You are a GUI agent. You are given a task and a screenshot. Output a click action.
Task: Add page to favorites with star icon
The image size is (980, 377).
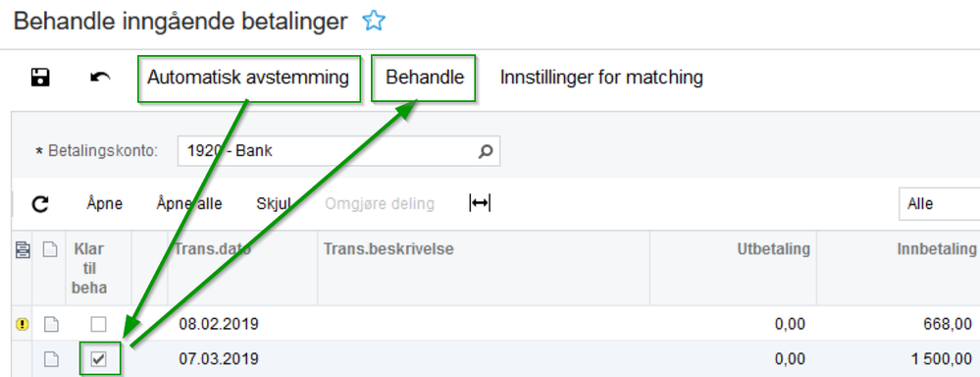pyautogui.click(x=374, y=22)
